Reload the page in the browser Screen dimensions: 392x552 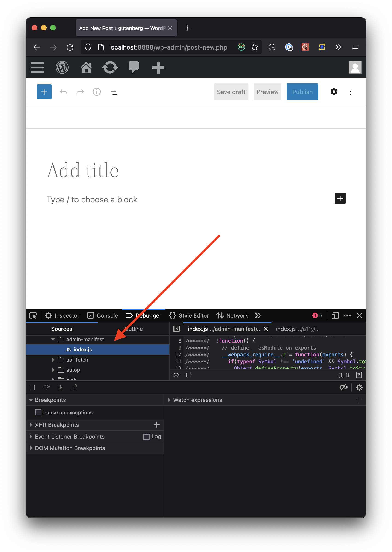point(70,47)
